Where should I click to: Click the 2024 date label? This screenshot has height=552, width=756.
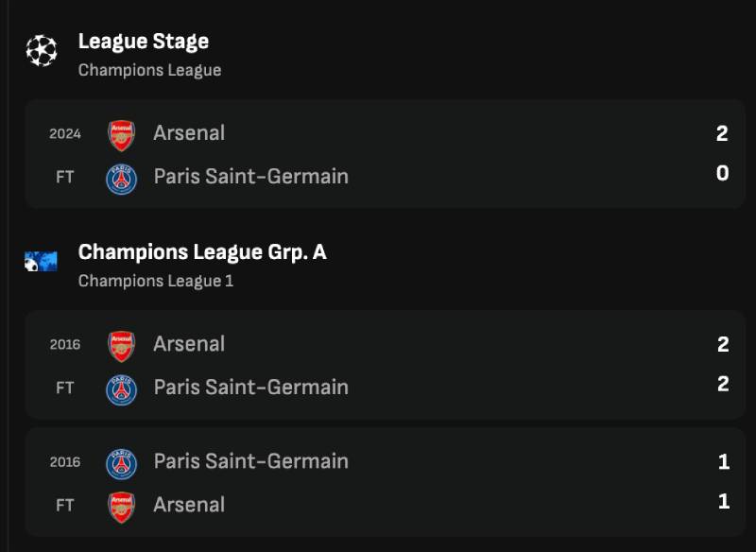[x=65, y=134]
